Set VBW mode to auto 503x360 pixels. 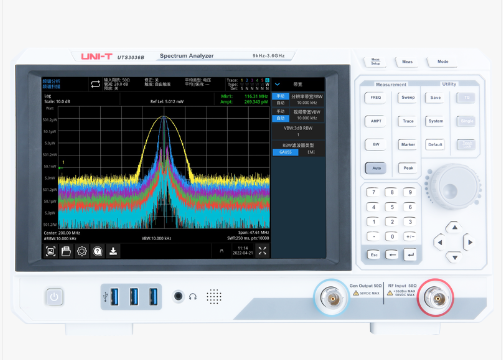tap(281, 118)
